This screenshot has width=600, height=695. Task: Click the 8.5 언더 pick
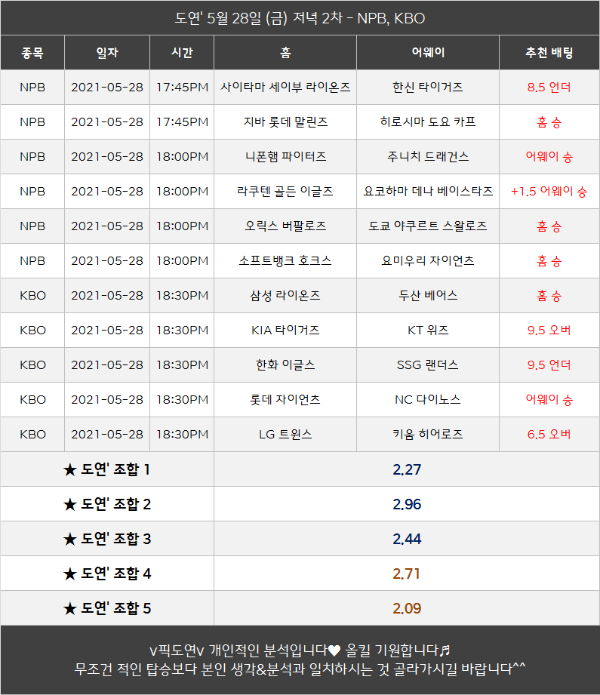point(549,87)
